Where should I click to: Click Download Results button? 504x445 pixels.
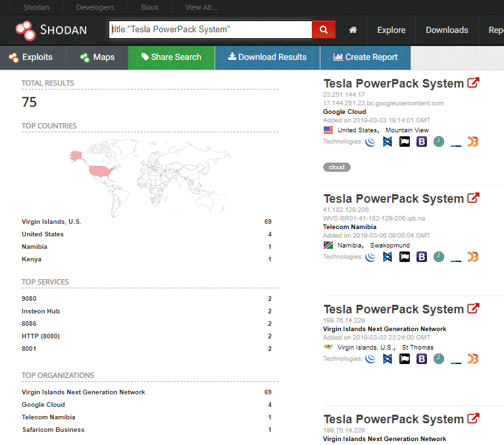[267, 57]
